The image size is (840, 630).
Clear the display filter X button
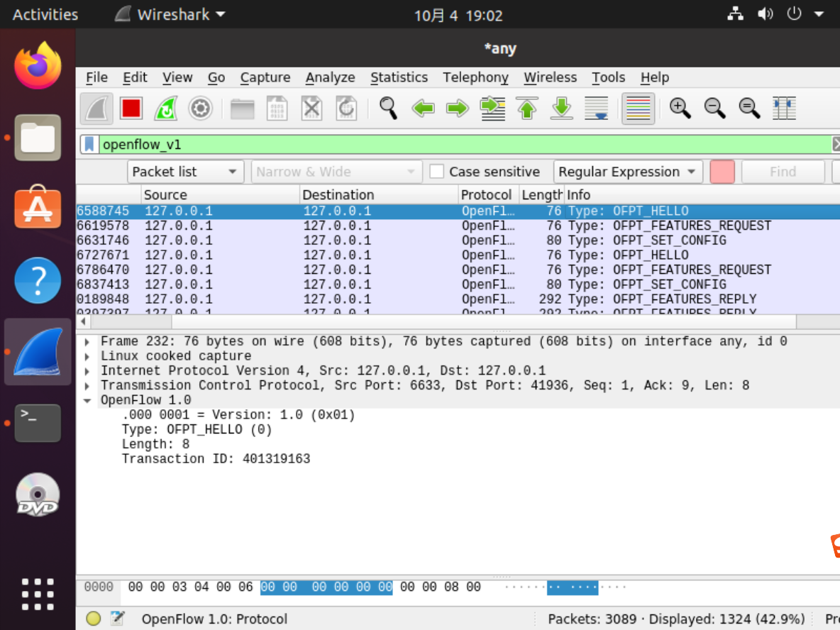(x=836, y=144)
